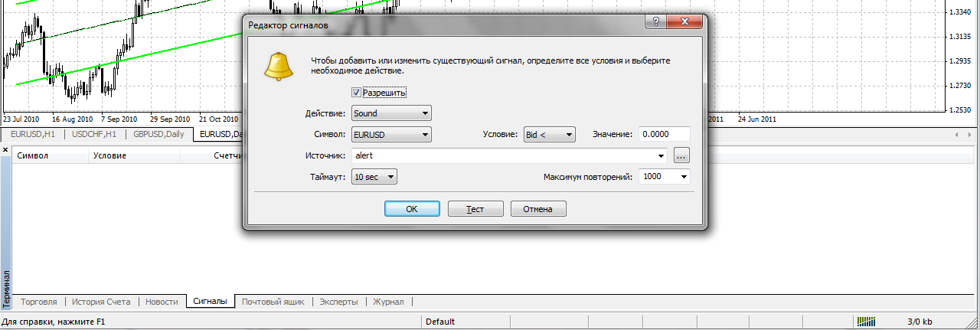
Task: Click the chart date label 24 Jun 2011
Action: 758,119
